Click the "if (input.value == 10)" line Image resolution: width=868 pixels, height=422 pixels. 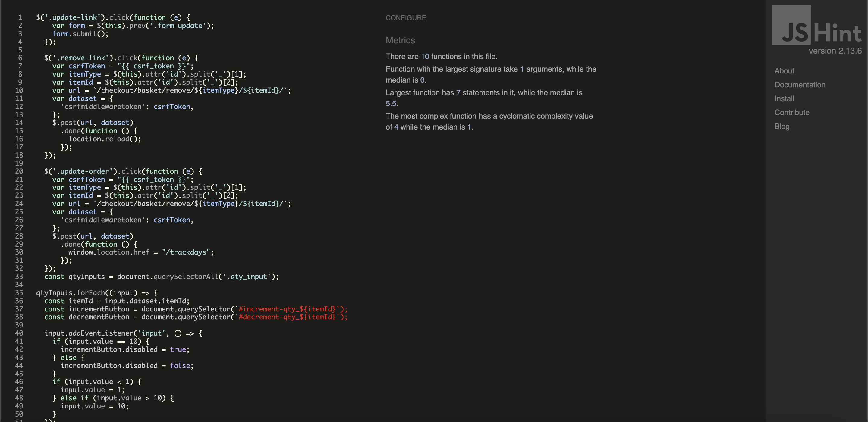coord(101,341)
